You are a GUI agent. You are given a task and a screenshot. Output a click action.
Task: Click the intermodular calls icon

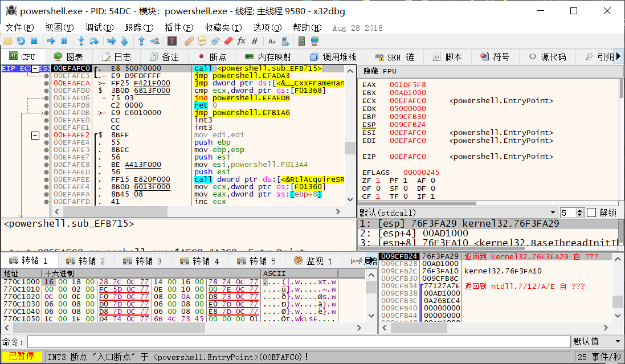tap(285, 41)
